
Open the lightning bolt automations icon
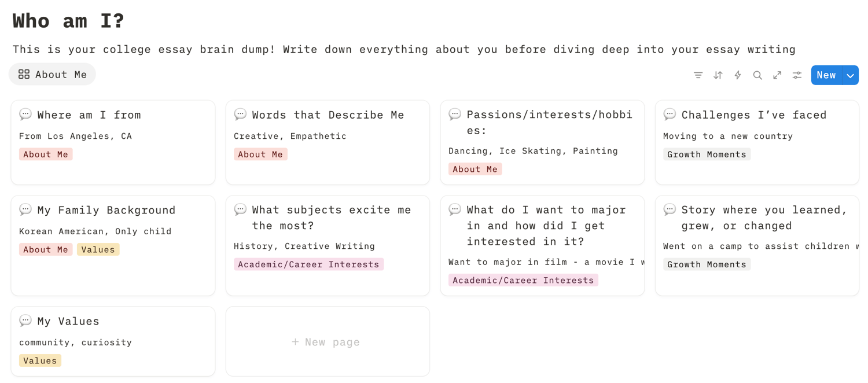(738, 75)
